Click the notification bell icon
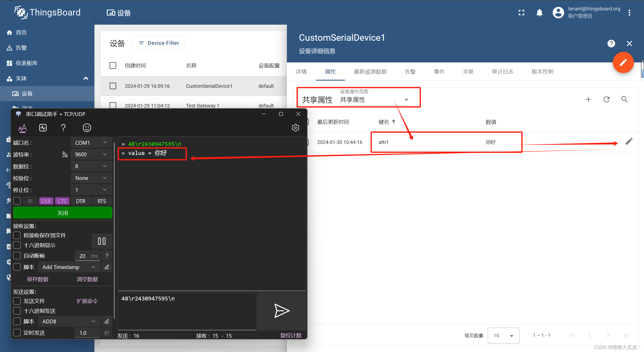The height and width of the screenshot is (352, 644). [539, 13]
